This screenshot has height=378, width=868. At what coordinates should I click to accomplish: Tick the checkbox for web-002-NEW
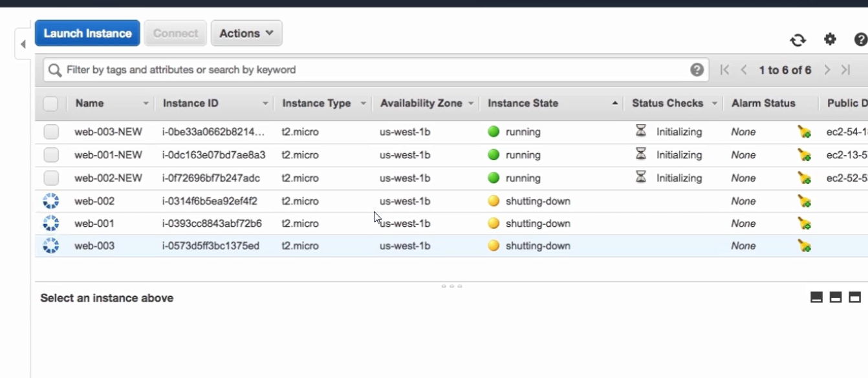pyautogui.click(x=51, y=178)
